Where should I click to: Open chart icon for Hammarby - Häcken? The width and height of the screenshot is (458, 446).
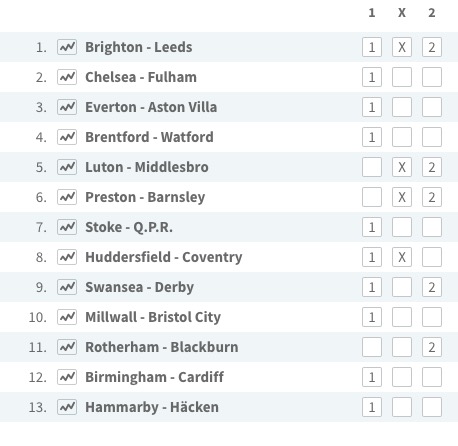point(67,407)
